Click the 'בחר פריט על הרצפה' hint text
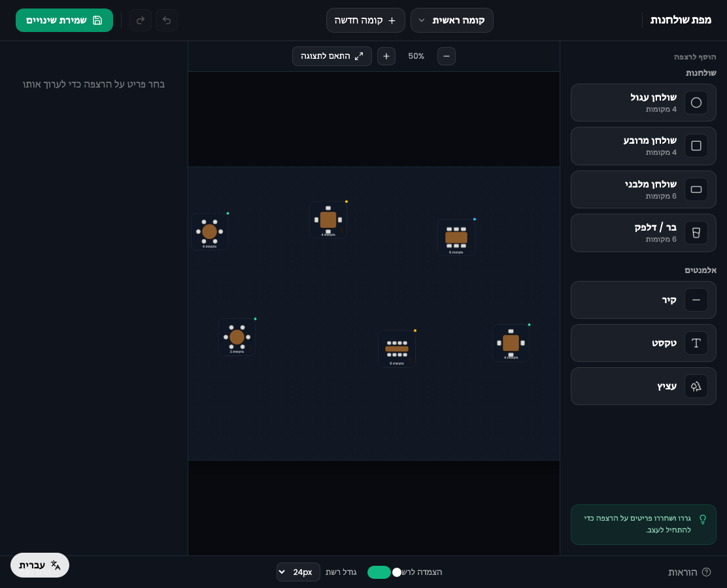 (x=93, y=84)
